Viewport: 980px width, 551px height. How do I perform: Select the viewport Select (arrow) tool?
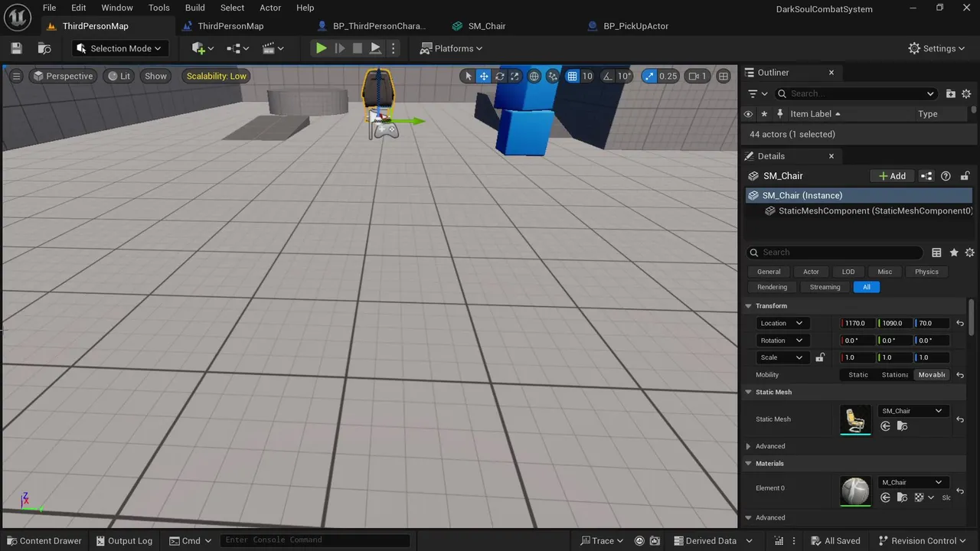[469, 76]
